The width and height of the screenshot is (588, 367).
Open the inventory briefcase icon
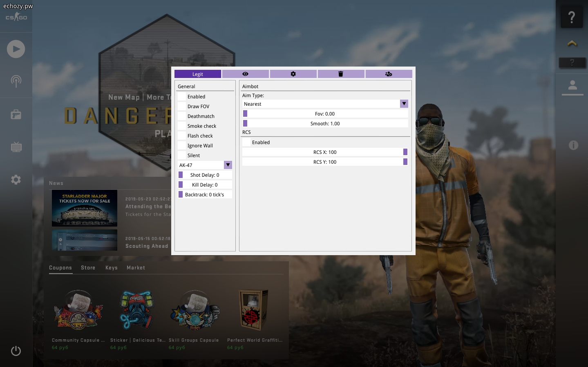pyautogui.click(x=16, y=114)
